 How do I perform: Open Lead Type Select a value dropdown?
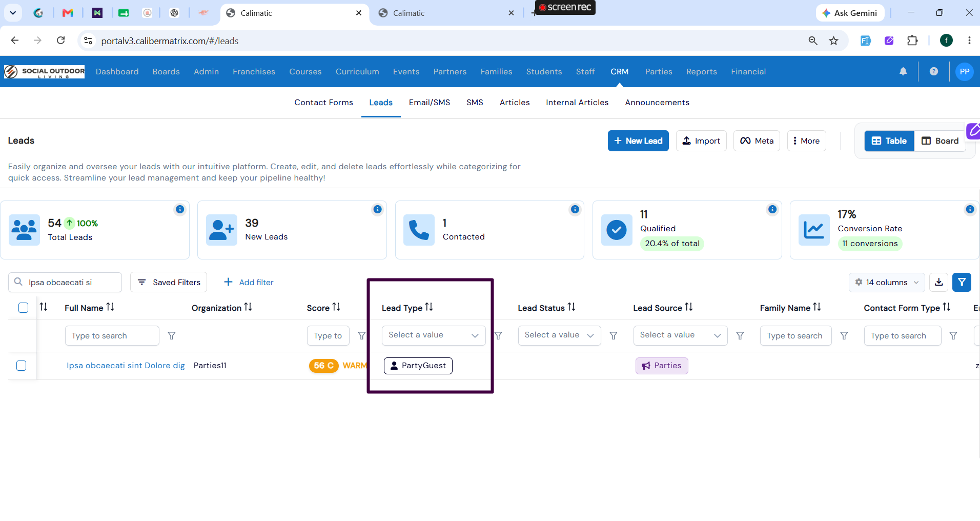pos(434,335)
